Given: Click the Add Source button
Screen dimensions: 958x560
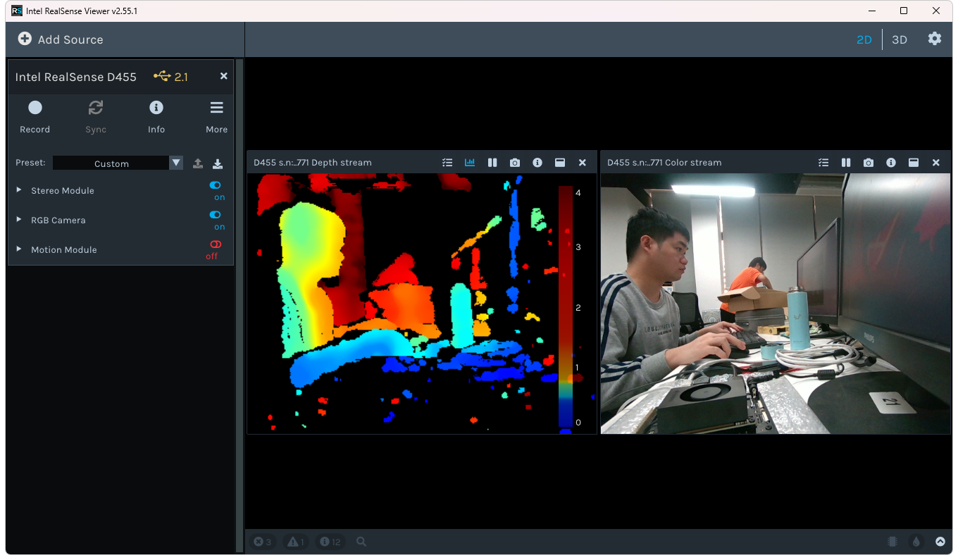Looking at the screenshot, I should coord(59,39).
